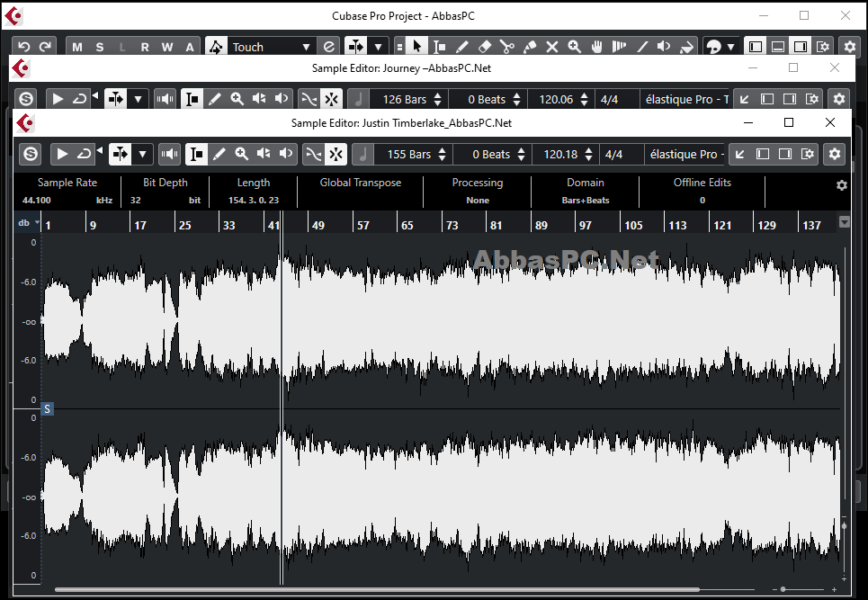This screenshot has width=868, height=600.
Task: Adjust 120.06 tempo stepper in Journey editor
Action: [584, 99]
